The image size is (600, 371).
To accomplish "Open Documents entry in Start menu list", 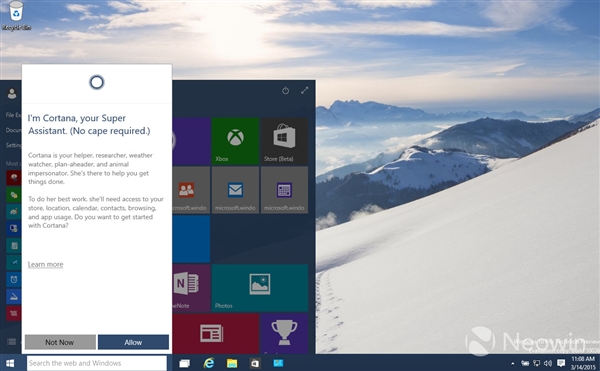I will coord(13,130).
